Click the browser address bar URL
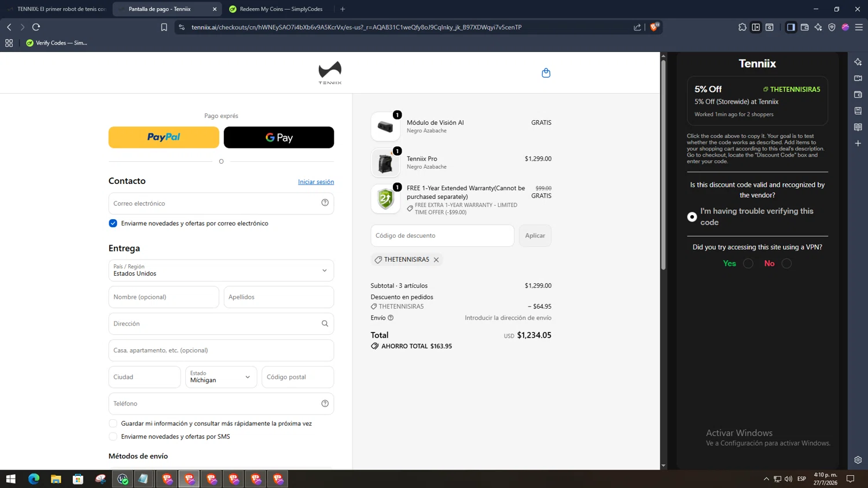868x488 pixels. tap(356, 27)
